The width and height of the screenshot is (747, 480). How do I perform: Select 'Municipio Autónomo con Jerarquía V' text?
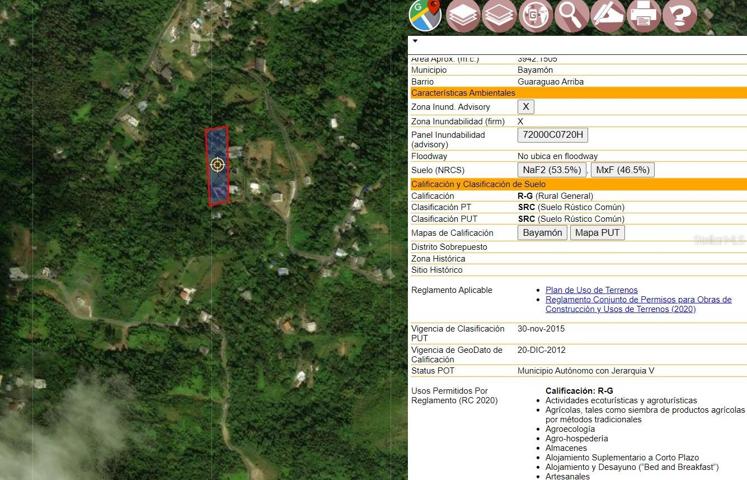click(x=588, y=370)
